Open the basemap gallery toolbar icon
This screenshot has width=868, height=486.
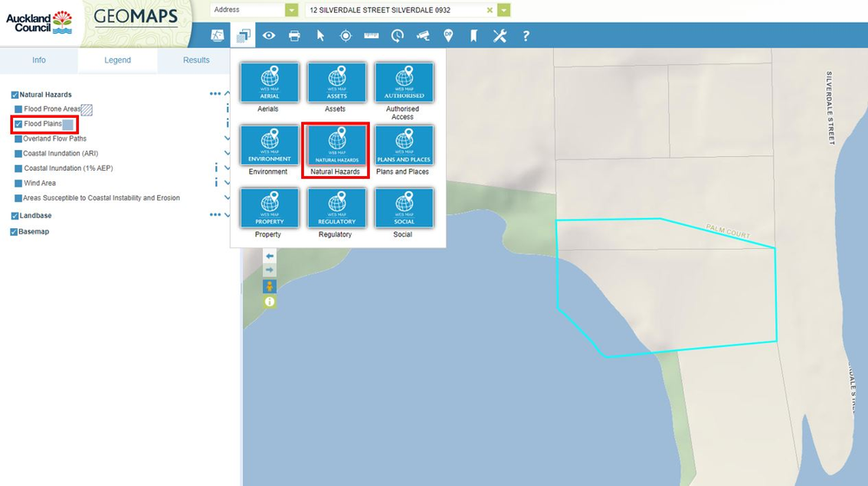(217, 36)
